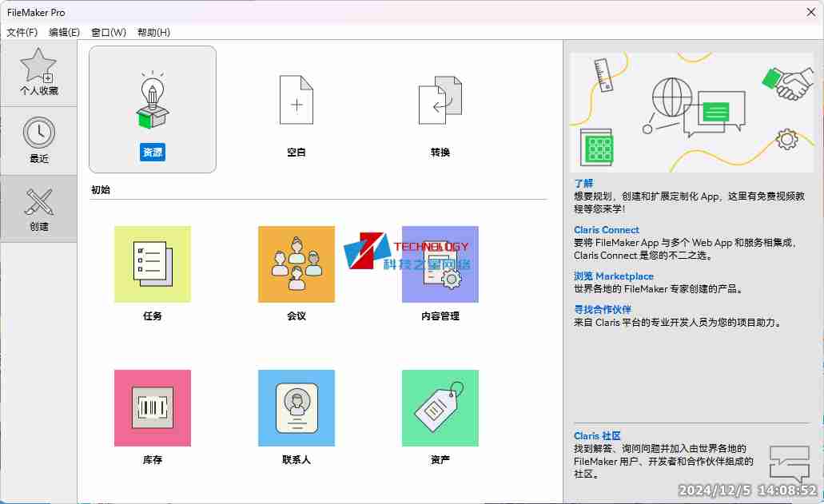Select the 库存 inventory barcode template

point(152,407)
